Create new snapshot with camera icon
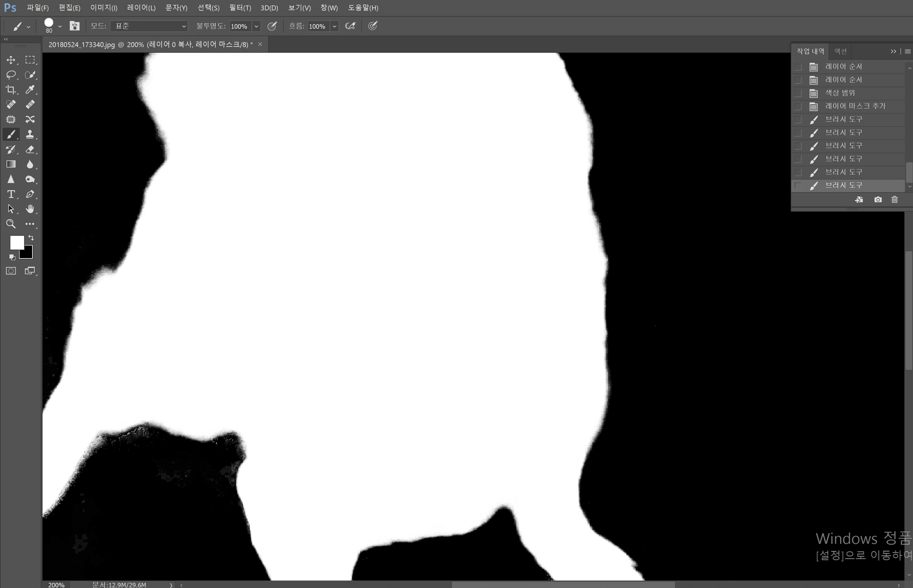The height and width of the screenshot is (588, 913). coord(878,200)
